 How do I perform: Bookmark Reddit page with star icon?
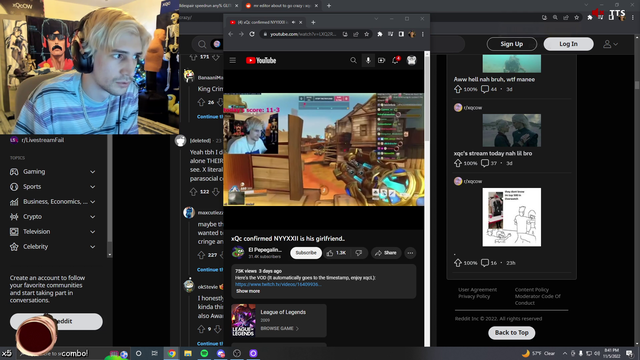[576, 18]
